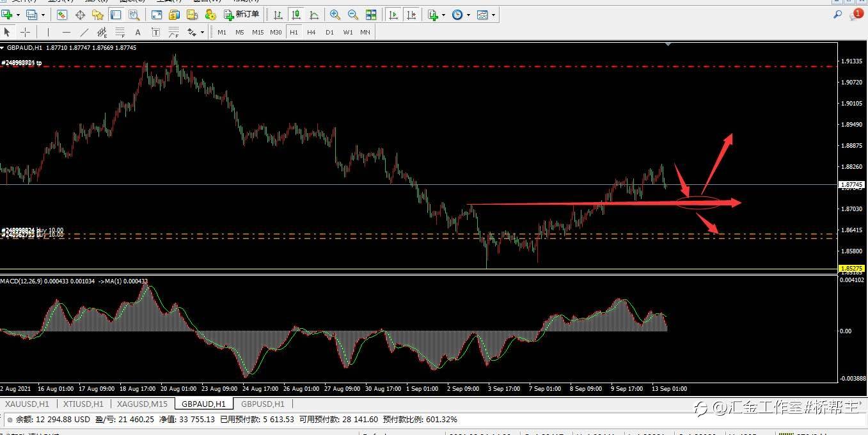Toggle the Market Watch panel
The image size is (868, 435).
point(62,15)
